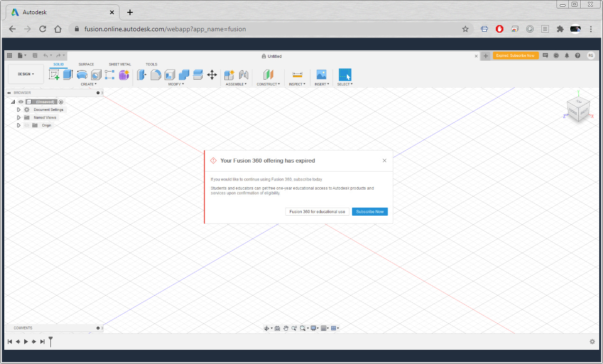Click the Pan hand tool
The width and height of the screenshot is (603, 364).
click(x=286, y=328)
